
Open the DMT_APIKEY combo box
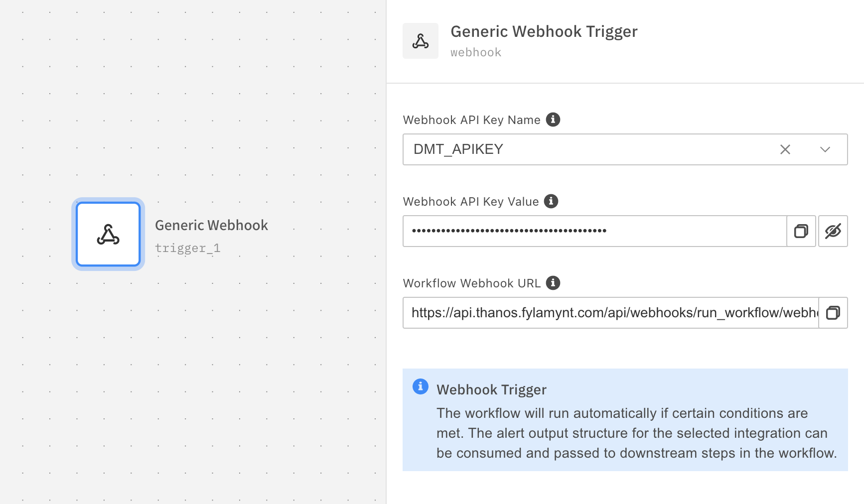point(588,149)
